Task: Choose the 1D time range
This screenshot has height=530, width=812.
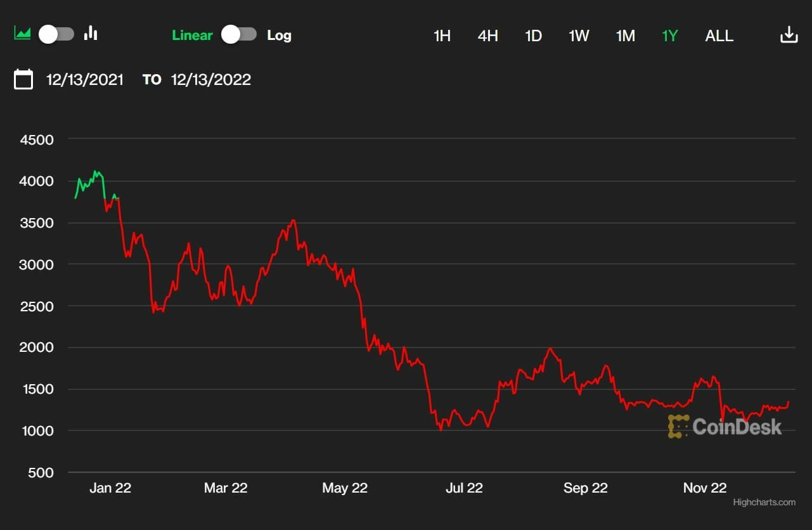Action: [x=533, y=36]
